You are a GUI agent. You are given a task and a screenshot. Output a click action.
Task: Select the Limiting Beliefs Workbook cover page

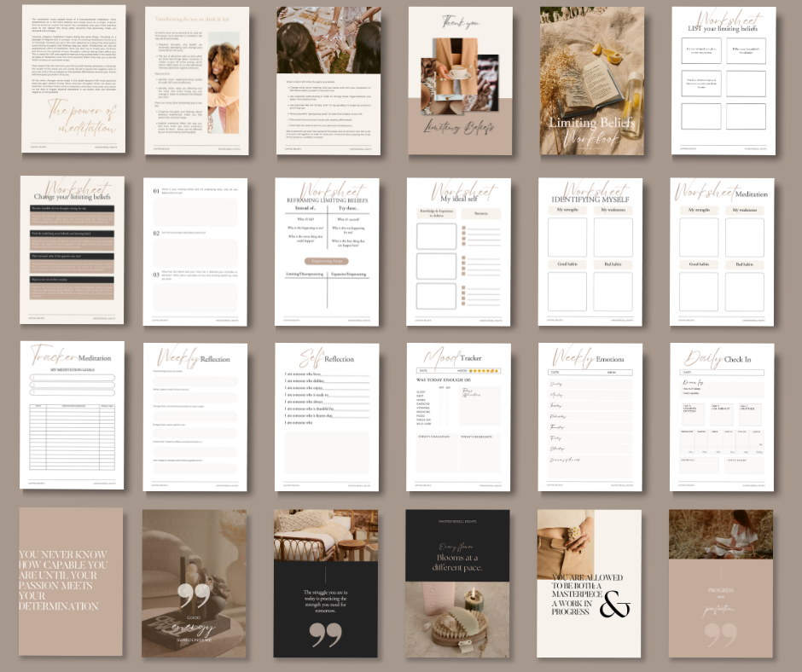pos(591,81)
